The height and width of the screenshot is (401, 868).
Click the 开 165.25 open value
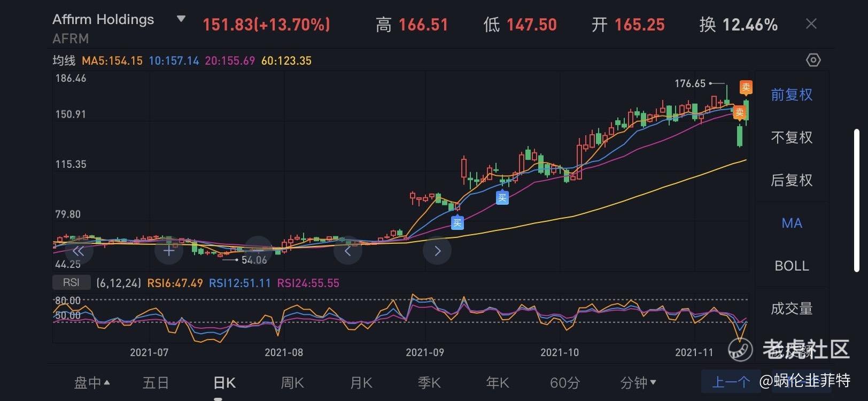(629, 25)
